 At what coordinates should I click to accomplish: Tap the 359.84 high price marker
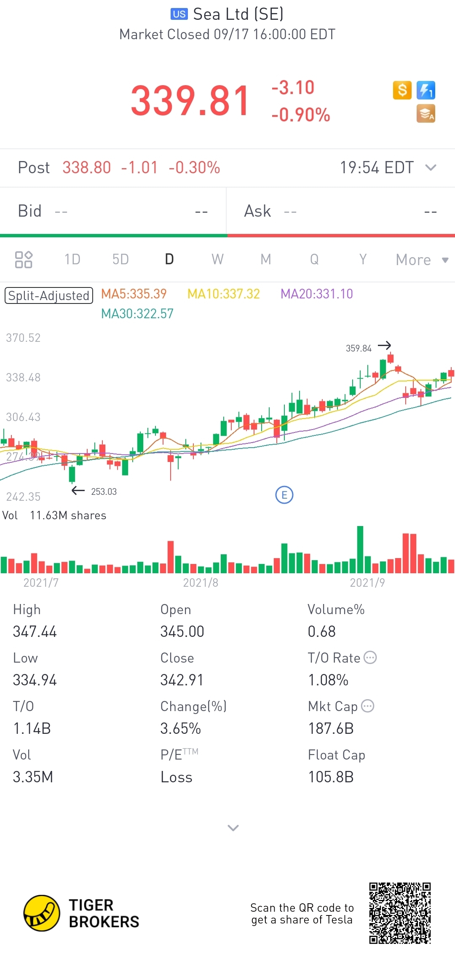pos(359,348)
